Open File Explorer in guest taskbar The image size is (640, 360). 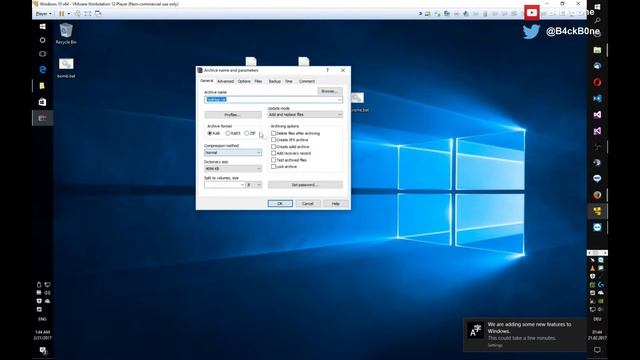[42, 86]
